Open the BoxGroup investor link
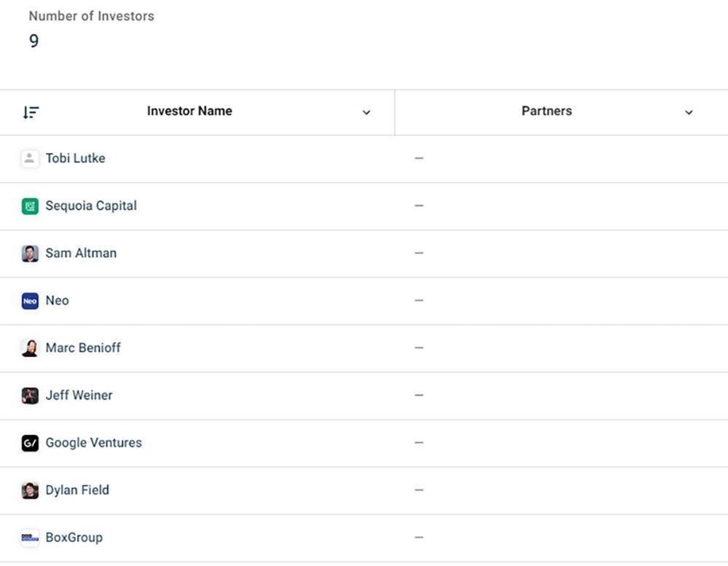728x566 pixels. (74, 538)
